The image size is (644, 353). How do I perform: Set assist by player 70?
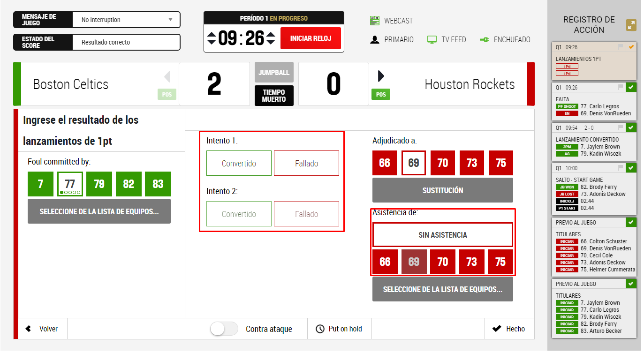coord(443,262)
